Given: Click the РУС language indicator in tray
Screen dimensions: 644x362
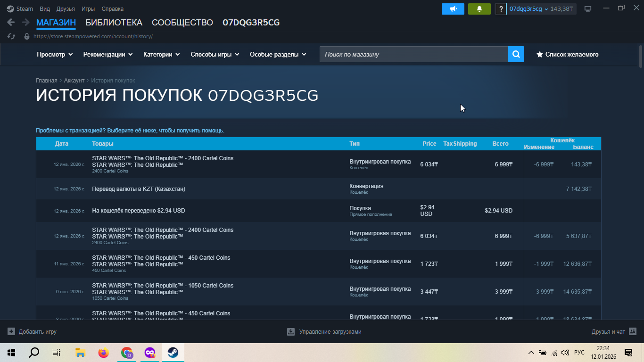Looking at the screenshot, I should 579,353.
